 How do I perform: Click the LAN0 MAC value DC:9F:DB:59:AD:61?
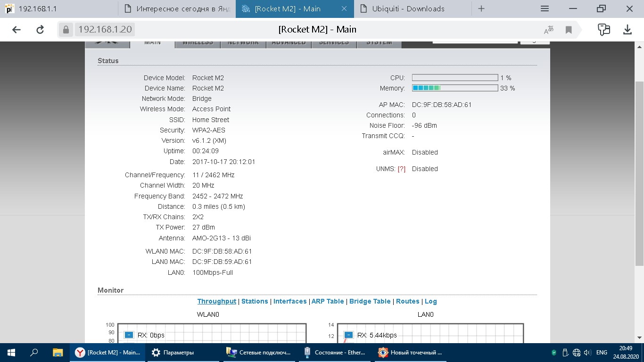point(222,262)
